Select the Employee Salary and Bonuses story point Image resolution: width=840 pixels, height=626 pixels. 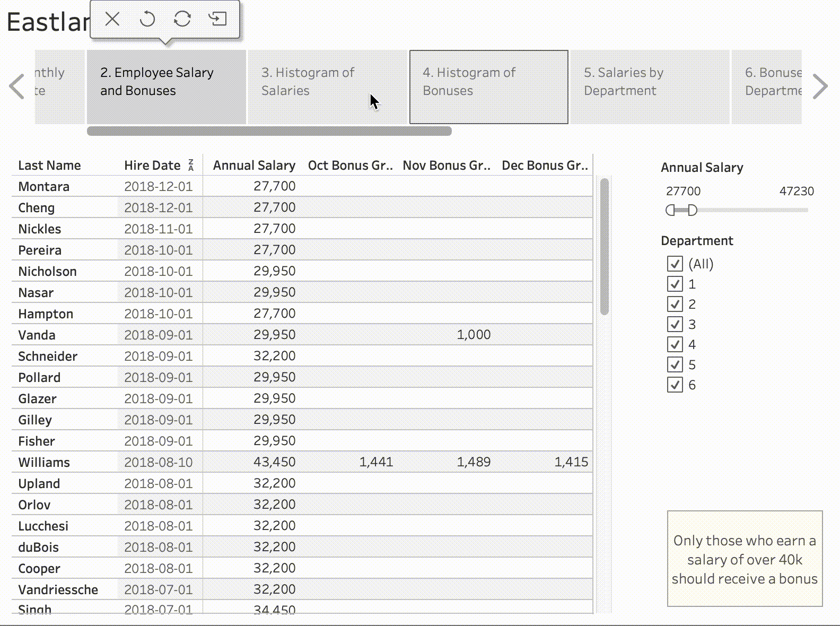tap(167, 87)
